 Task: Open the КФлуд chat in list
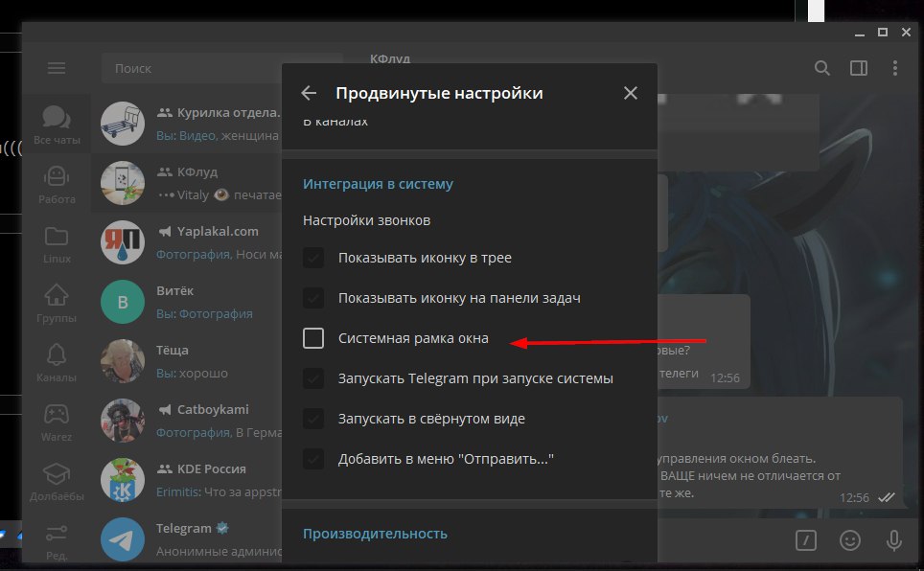click(187, 183)
